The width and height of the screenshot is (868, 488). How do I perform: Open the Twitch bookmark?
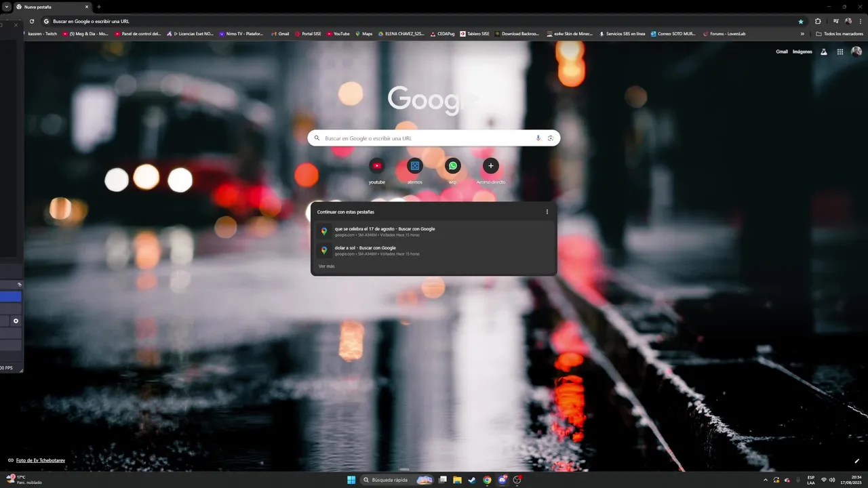(41, 34)
